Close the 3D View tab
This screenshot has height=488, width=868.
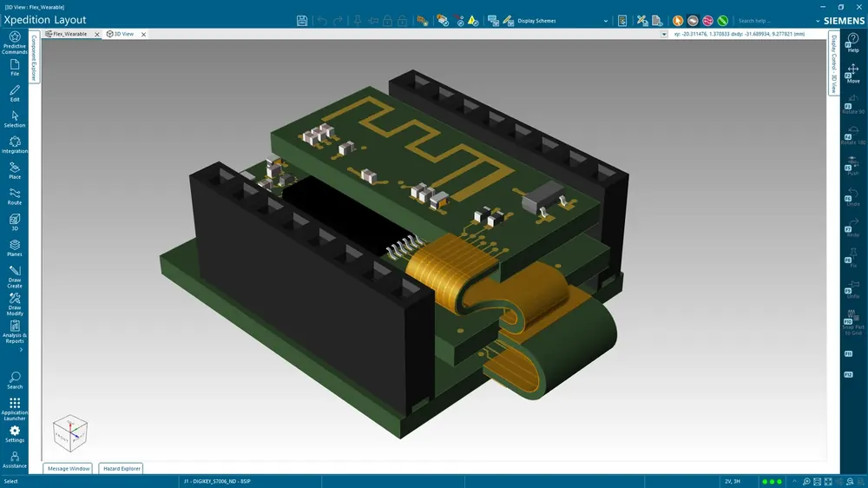click(x=143, y=35)
